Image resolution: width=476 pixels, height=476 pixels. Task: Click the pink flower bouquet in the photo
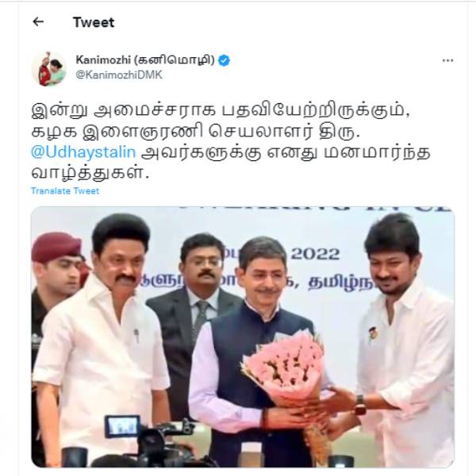284,364
